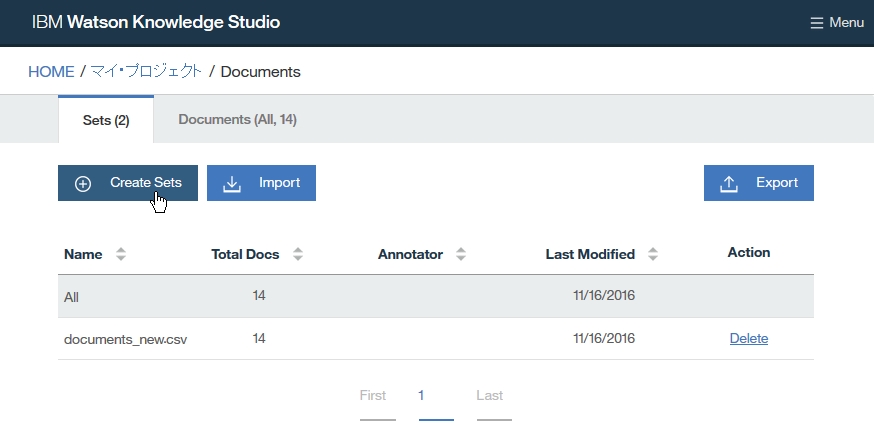The image size is (874, 435).
Task: Click the Import download arrow icon
Action: coord(232,183)
